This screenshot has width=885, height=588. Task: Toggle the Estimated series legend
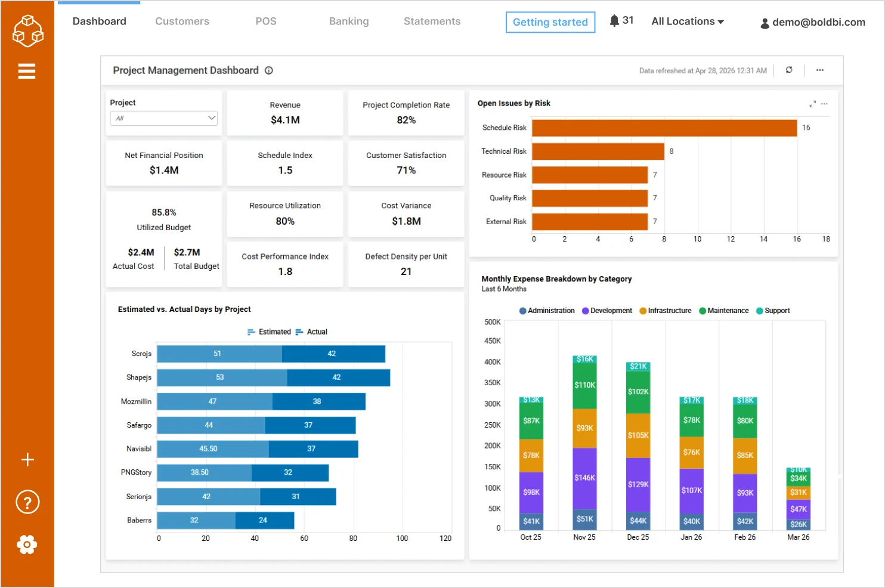click(x=269, y=332)
